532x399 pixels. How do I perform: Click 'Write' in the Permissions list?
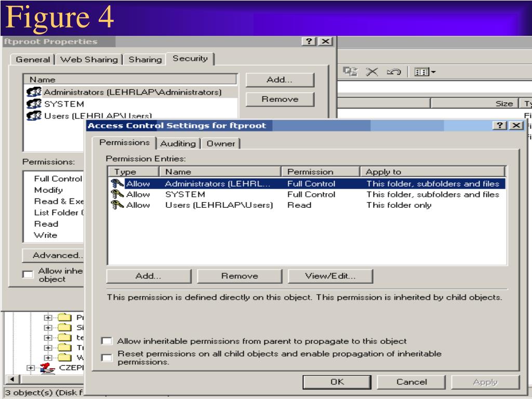coord(46,235)
